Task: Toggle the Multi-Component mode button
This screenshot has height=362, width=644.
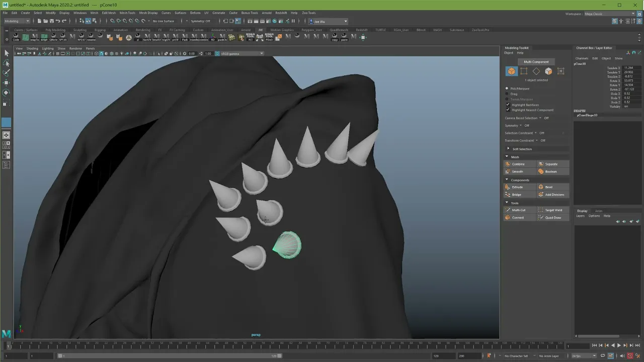Action: 536,62
